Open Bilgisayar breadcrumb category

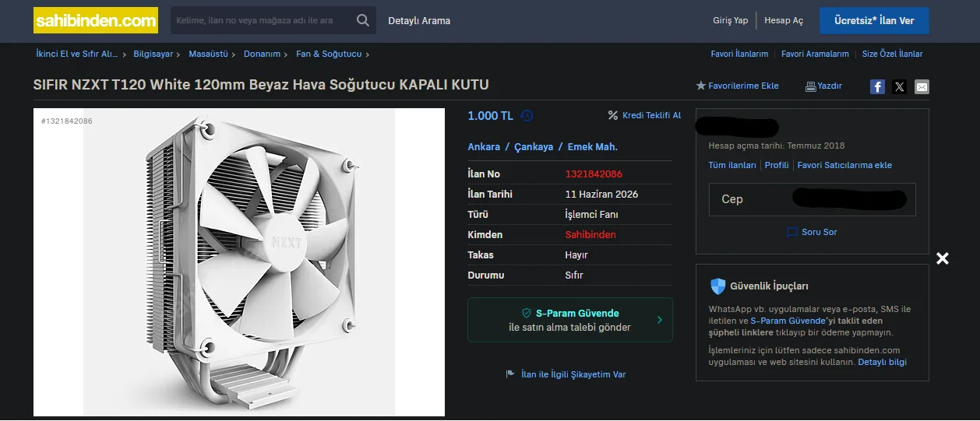point(153,54)
